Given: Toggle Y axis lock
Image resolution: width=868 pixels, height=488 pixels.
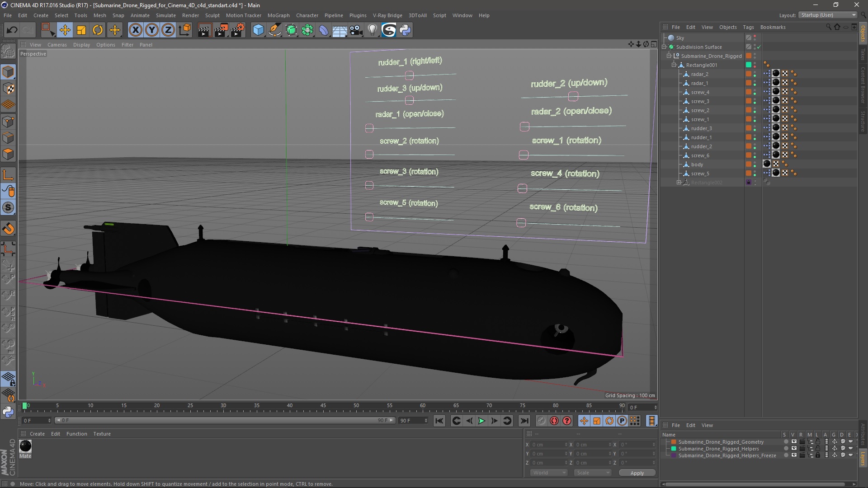Looking at the screenshot, I should [x=152, y=30].
